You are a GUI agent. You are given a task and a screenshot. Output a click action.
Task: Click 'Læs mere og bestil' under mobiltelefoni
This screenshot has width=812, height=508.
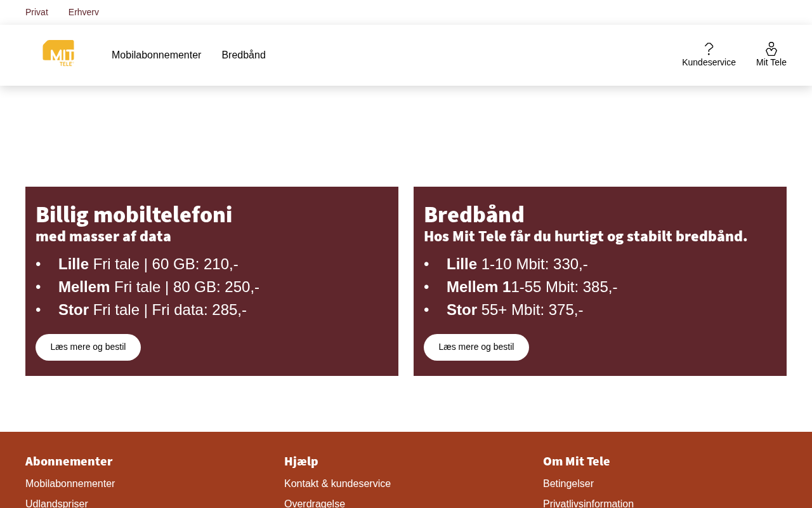[x=88, y=347]
